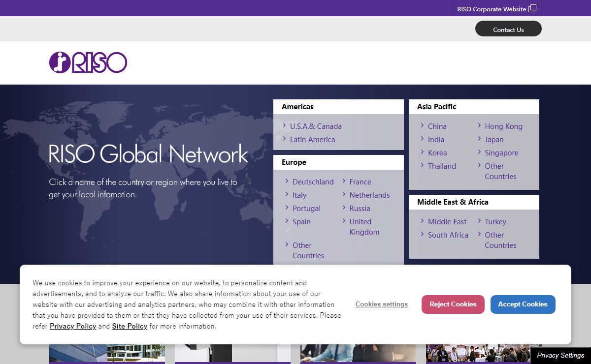Open the Deutschland site link
Screen dimensions: 591x364
(x=313, y=182)
